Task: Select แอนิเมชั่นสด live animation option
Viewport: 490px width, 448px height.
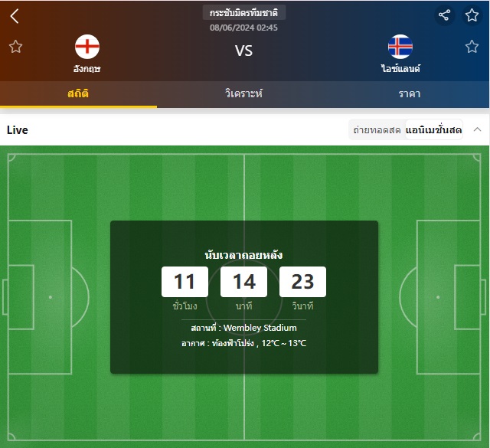Action: (433, 129)
